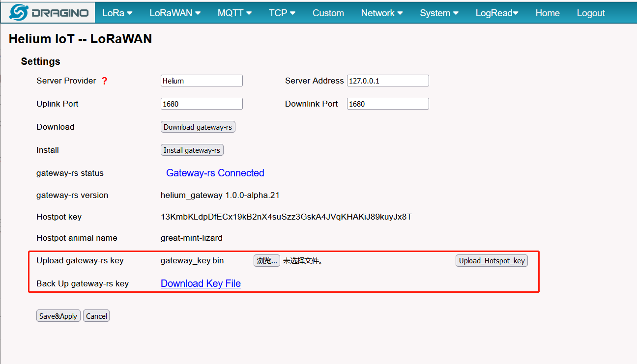Click the gateway_key.bin file name
637x364 pixels.
coord(192,260)
